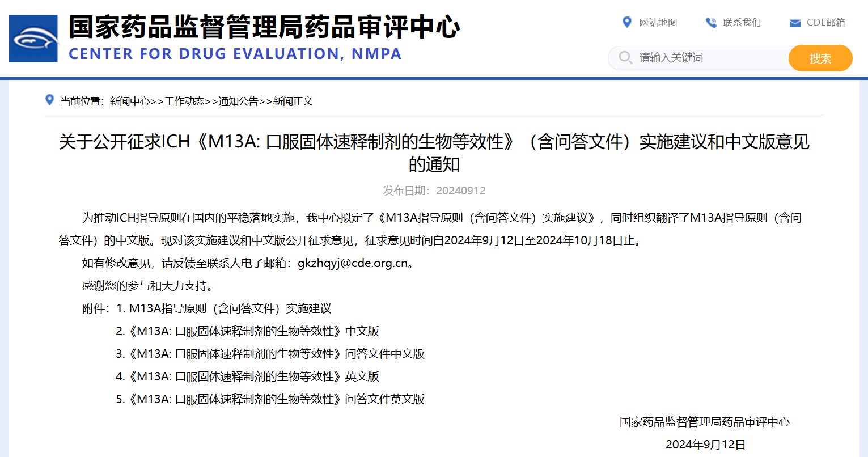Go to 工作动态 in breadcrumb
Image resolution: width=868 pixels, height=457 pixels.
click(184, 101)
